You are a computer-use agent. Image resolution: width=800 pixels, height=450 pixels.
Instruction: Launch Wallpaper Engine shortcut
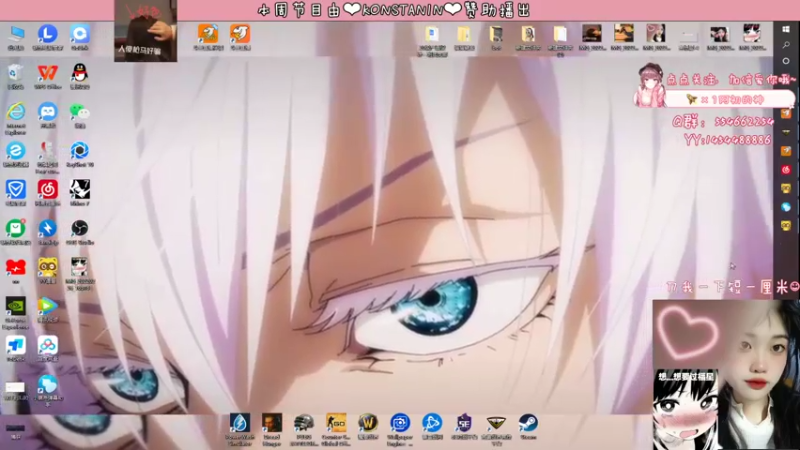400,423
